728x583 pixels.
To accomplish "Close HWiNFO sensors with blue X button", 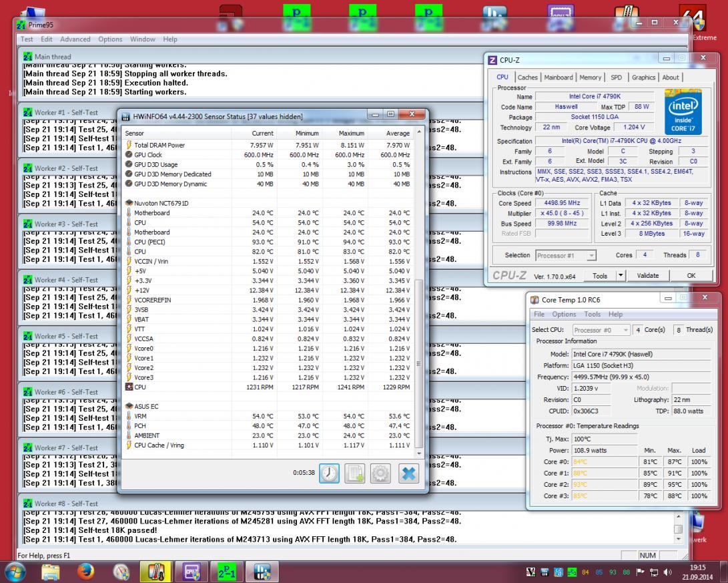I will coord(408,473).
